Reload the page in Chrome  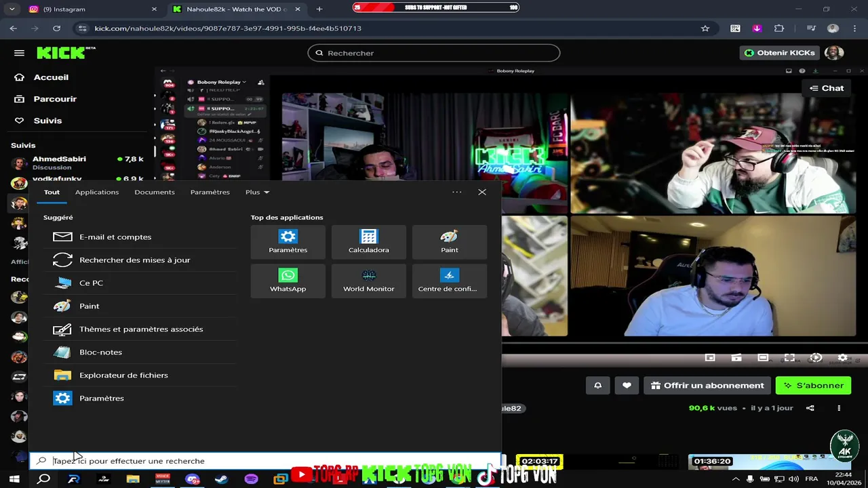[57, 28]
